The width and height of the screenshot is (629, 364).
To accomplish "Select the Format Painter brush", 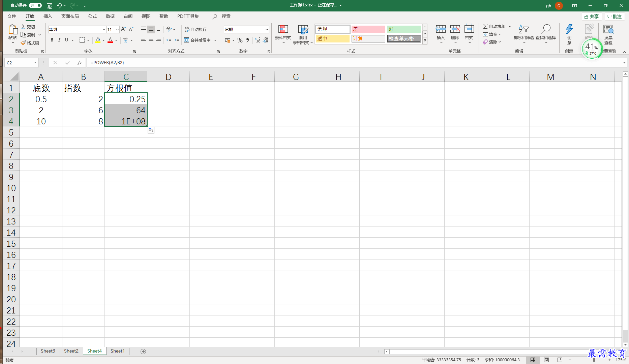I will click(23, 43).
